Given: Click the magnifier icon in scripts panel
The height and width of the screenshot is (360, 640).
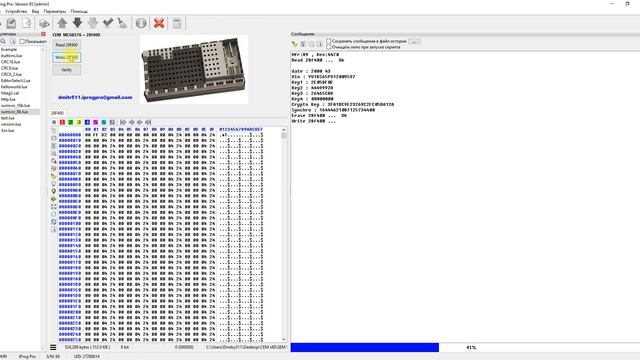Looking at the screenshot, I should pos(3,41).
